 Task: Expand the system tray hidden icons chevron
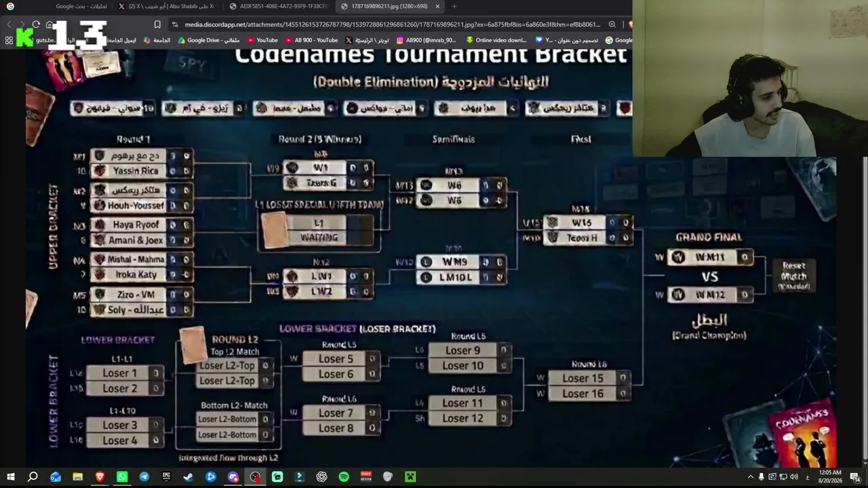click(x=751, y=477)
